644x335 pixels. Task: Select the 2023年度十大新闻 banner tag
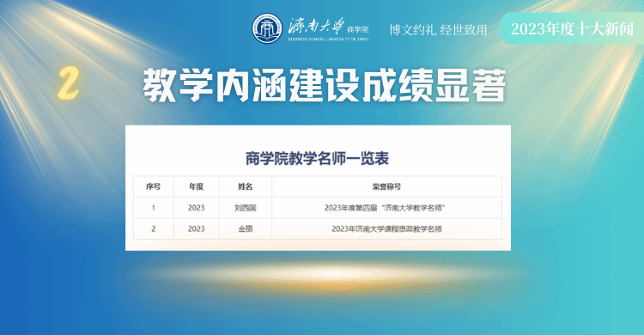pyautogui.click(x=572, y=28)
